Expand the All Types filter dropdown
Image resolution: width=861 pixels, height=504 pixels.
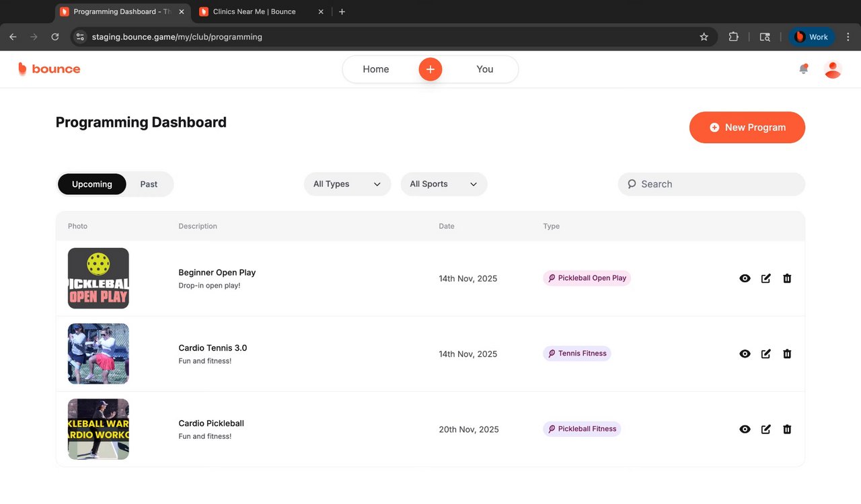coord(347,184)
